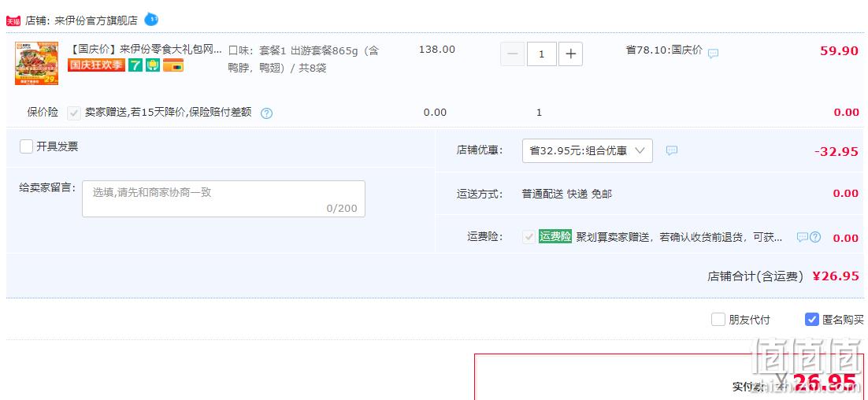Uncheck the 匿名购买 anonymous purchase checkbox
The height and width of the screenshot is (400, 868).
click(x=811, y=319)
